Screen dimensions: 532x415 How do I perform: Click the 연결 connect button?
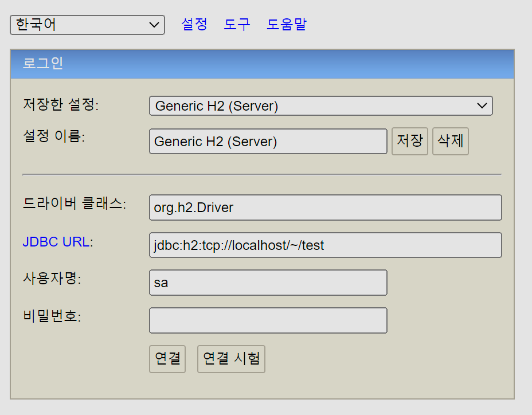167,359
